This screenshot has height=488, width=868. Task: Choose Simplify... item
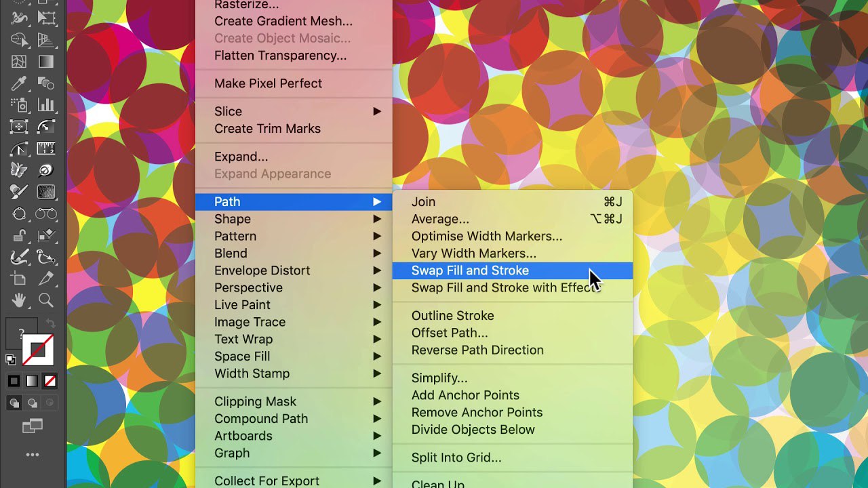pos(513,378)
